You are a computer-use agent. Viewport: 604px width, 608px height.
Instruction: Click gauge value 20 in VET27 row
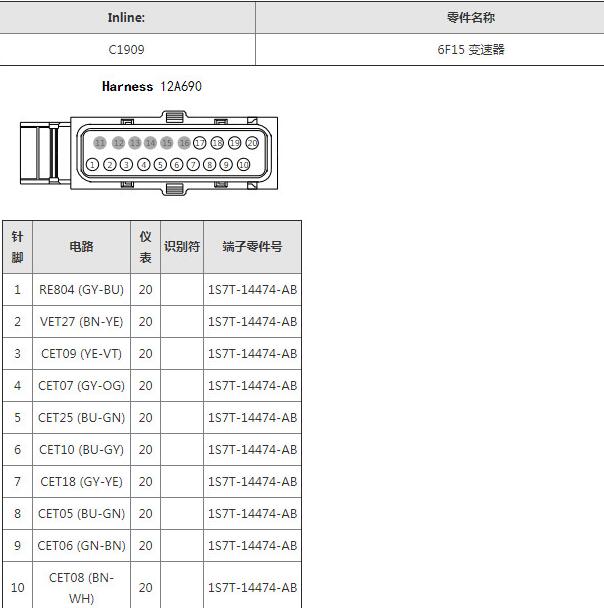[145, 321]
